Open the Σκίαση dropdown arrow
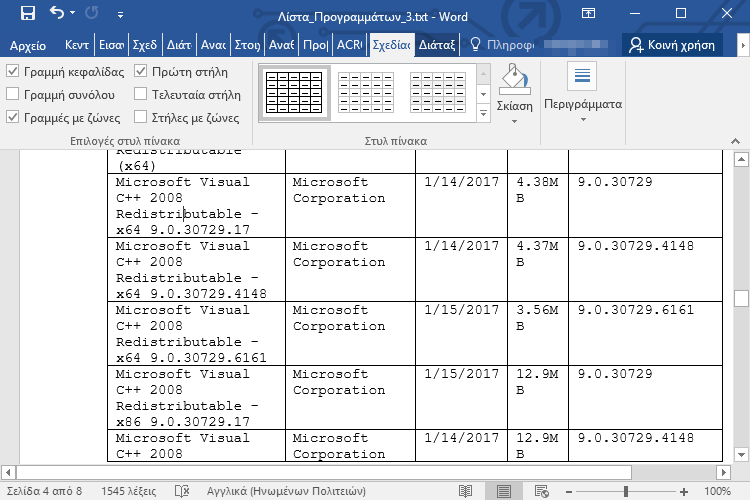 (x=515, y=122)
